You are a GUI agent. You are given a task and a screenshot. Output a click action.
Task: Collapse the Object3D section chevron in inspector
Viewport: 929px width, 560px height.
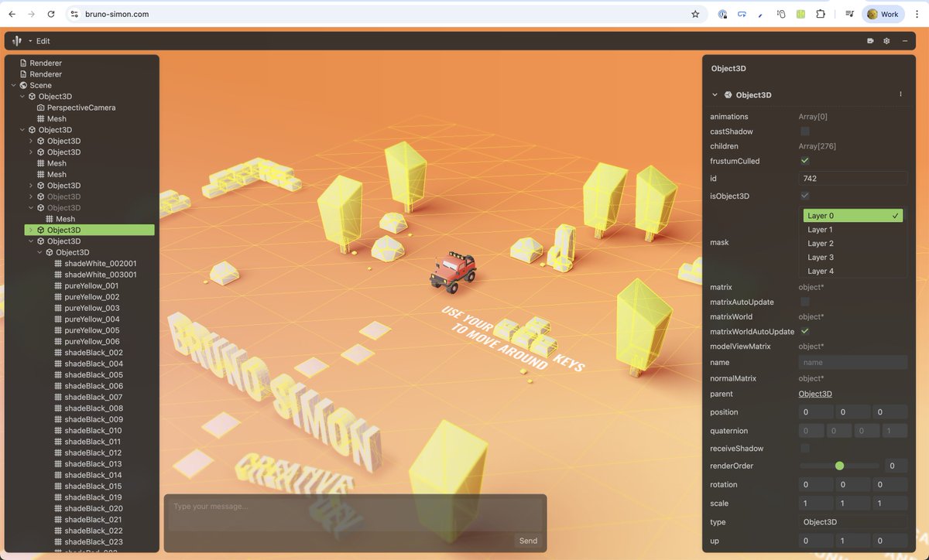click(715, 95)
